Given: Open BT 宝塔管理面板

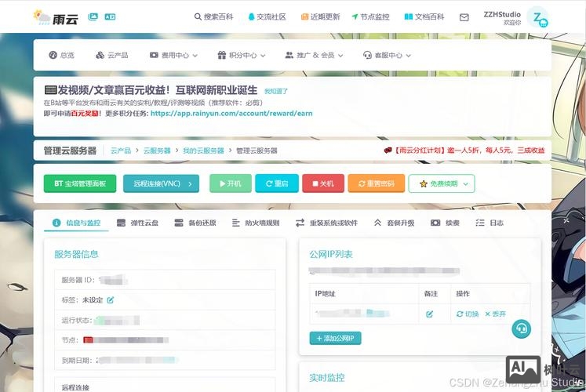Looking at the screenshot, I should pos(80,183).
